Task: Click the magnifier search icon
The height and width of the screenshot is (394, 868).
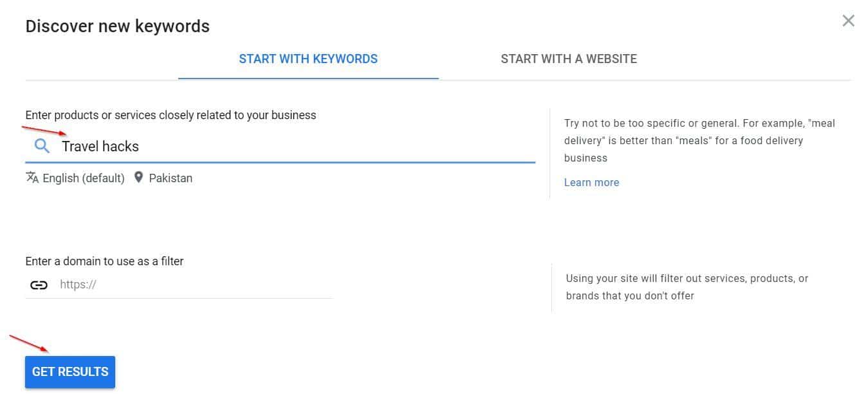Action: (42, 146)
